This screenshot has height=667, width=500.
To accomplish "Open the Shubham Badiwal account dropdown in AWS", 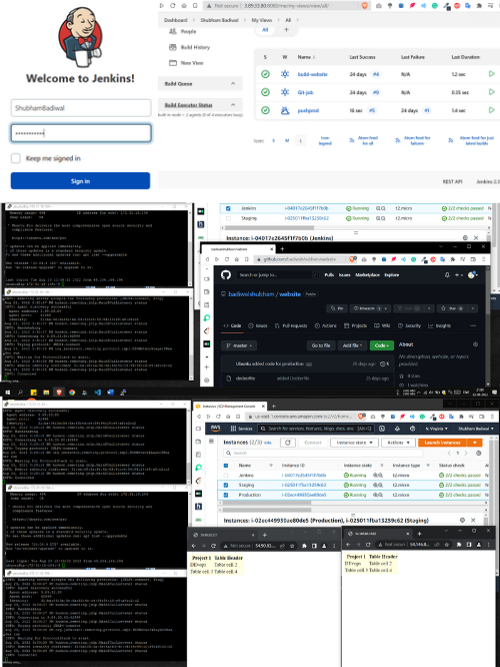I will click(476, 428).
